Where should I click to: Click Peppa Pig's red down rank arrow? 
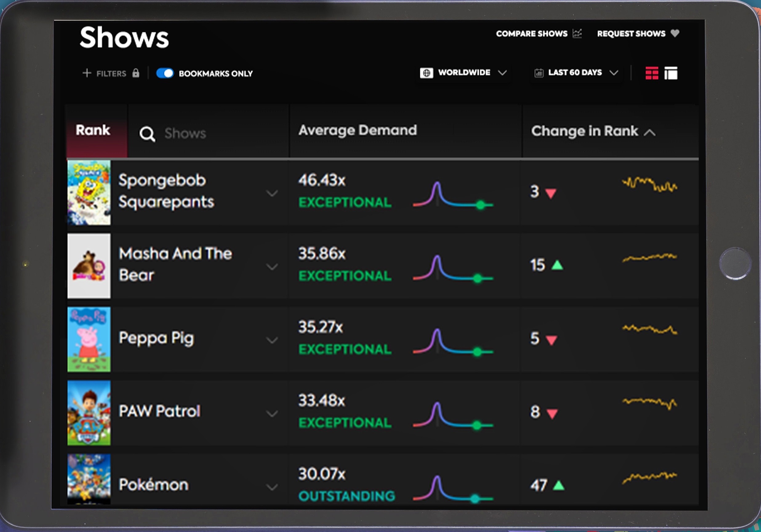click(551, 340)
